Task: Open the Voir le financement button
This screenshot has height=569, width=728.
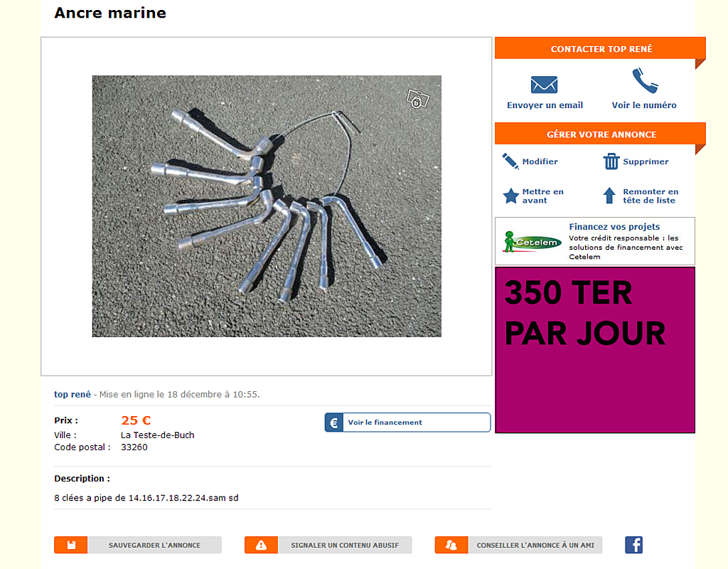Action: (407, 422)
